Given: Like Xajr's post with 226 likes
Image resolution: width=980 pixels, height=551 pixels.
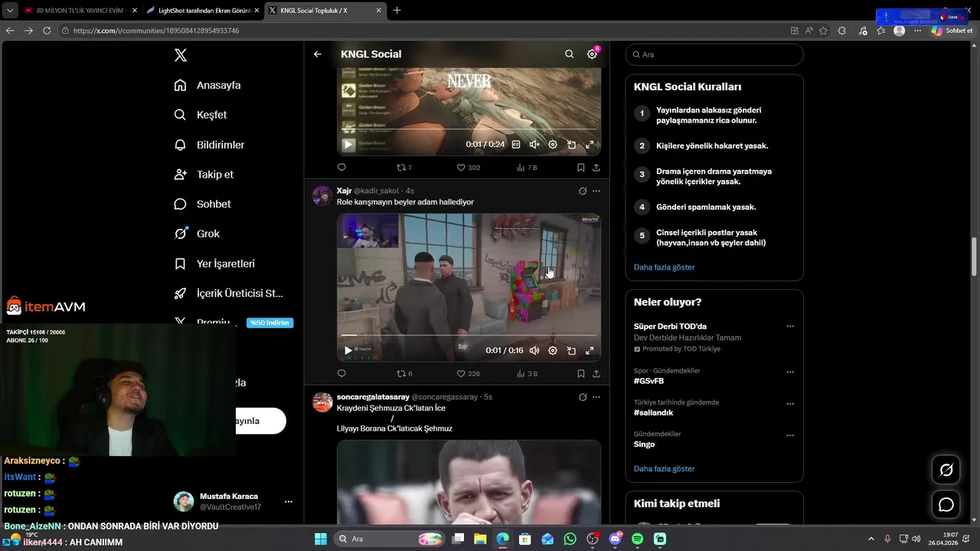Looking at the screenshot, I should (x=468, y=373).
